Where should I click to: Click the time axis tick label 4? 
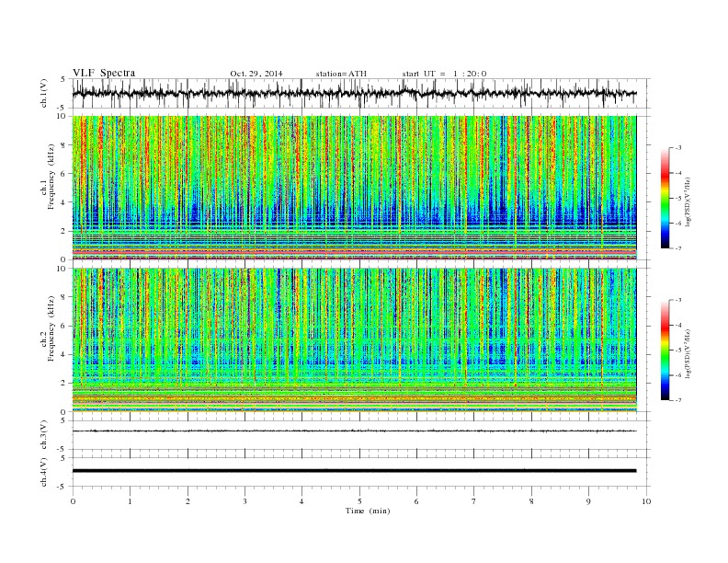click(301, 501)
